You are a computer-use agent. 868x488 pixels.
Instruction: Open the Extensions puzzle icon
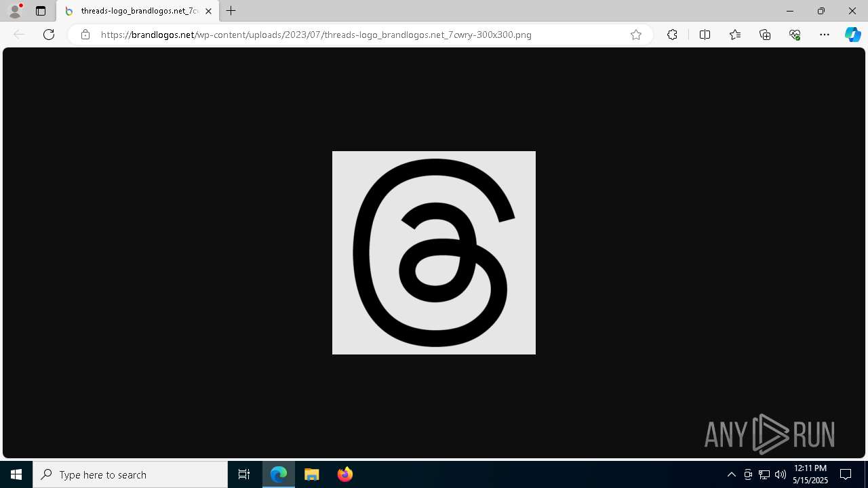click(x=672, y=35)
